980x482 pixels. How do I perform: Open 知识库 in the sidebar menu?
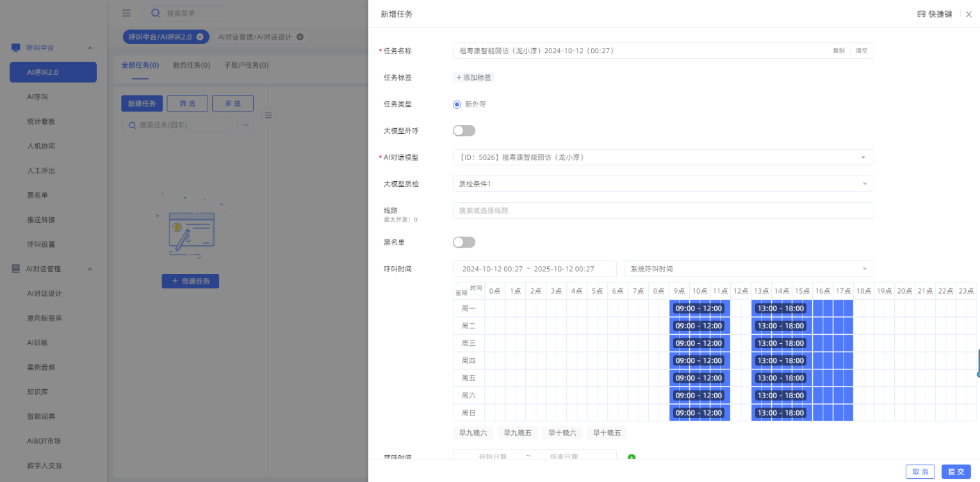pos(37,392)
